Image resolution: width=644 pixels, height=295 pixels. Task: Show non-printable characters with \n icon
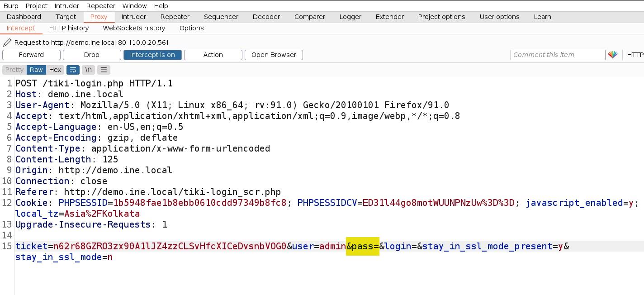click(89, 70)
